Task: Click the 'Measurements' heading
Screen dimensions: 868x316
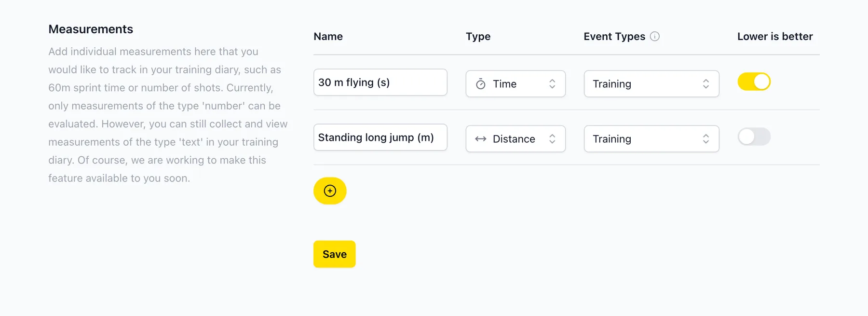Action: [91, 29]
